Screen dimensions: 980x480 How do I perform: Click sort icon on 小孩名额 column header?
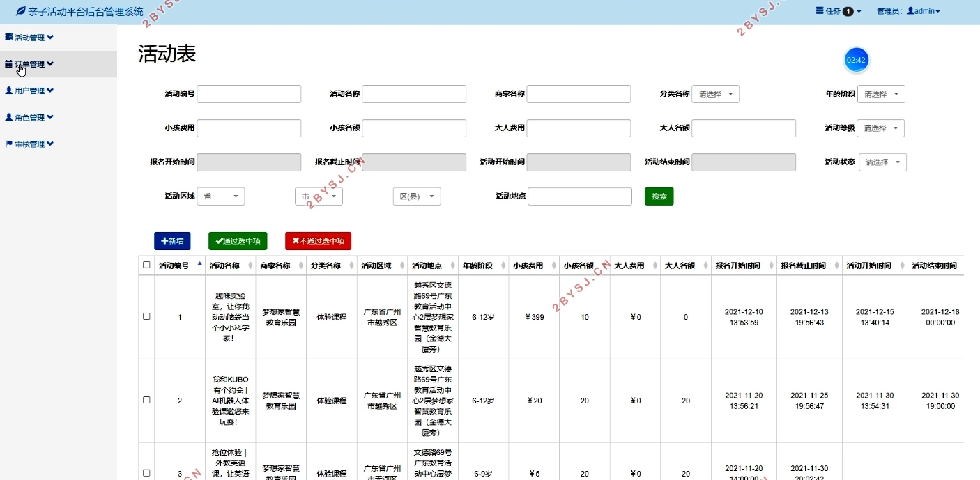click(604, 265)
